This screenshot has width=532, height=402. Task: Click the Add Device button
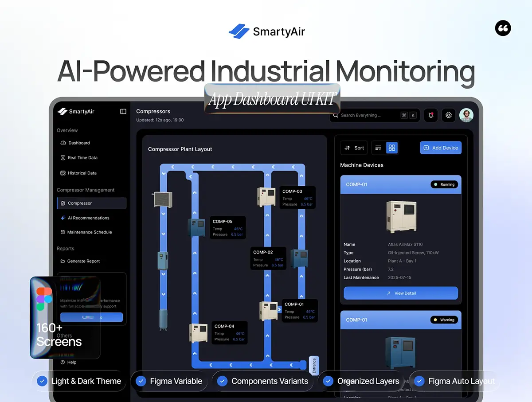pyautogui.click(x=441, y=148)
